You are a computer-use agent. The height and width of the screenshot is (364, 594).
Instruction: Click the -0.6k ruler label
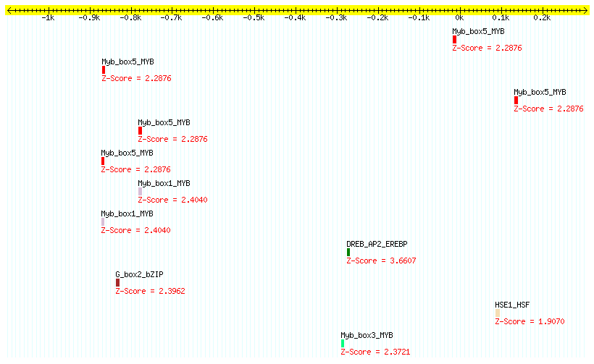212,18
